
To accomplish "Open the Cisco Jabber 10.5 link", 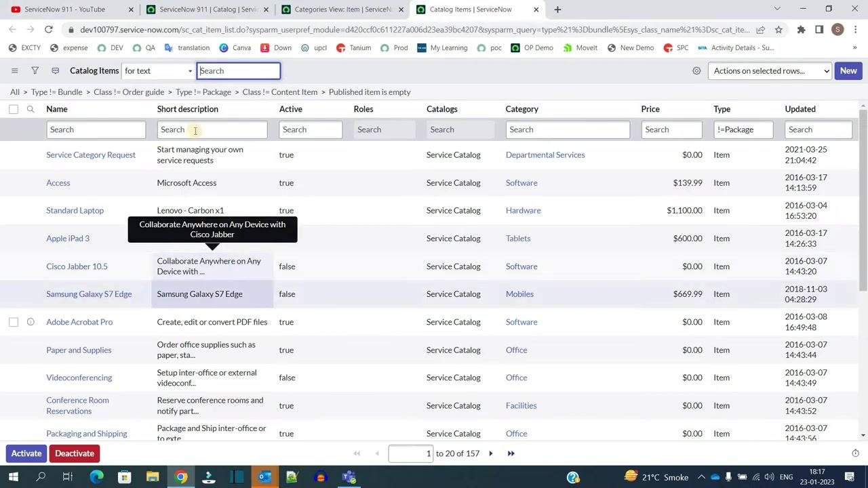I will (x=77, y=266).
